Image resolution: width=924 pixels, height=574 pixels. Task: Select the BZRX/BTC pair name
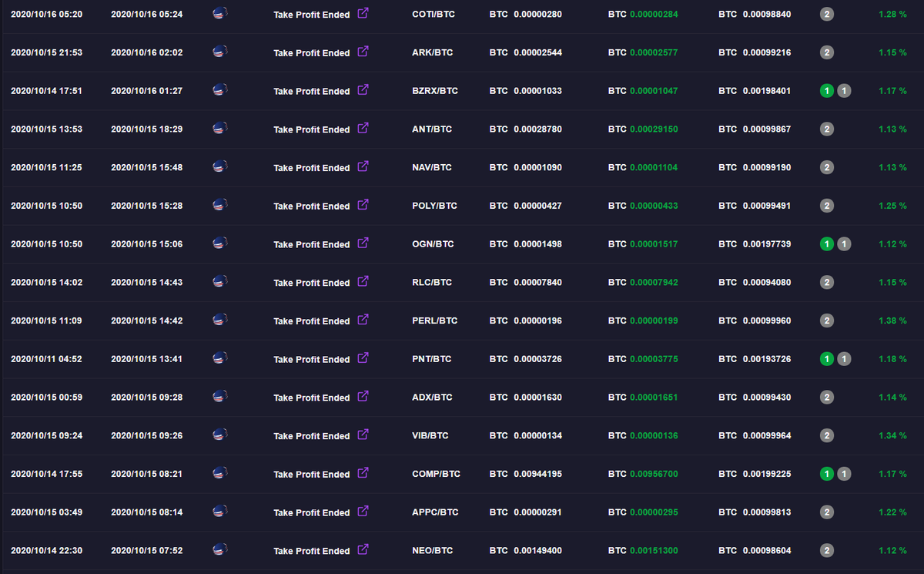(435, 91)
